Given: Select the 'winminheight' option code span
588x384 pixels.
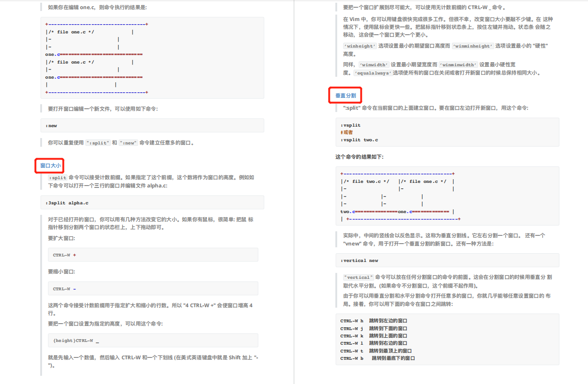Looking at the screenshot, I should coord(472,46).
